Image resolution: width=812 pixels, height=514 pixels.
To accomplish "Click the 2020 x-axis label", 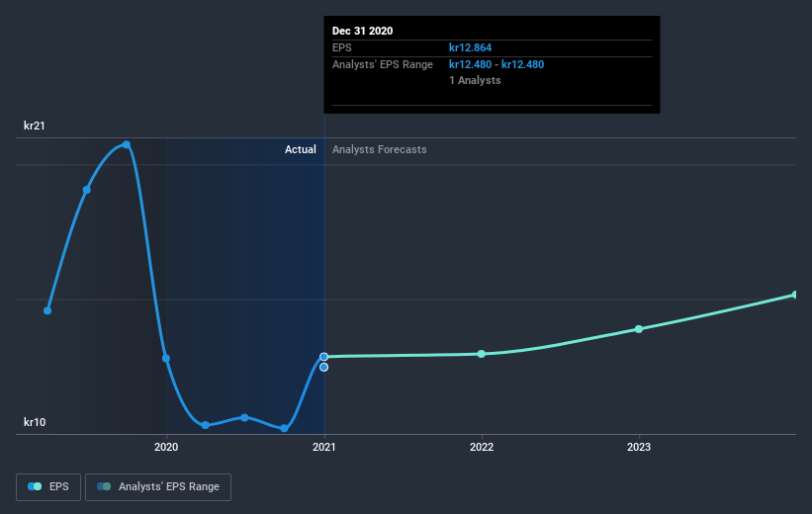I will [166, 447].
